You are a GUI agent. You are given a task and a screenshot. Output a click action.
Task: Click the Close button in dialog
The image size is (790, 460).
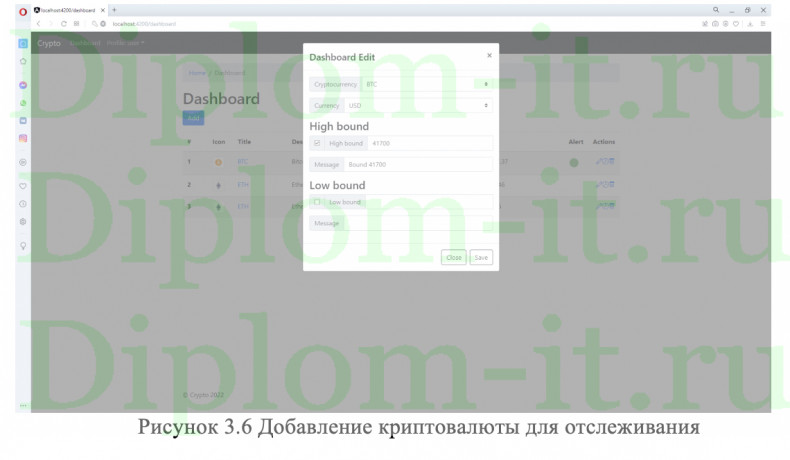[x=453, y=257]
